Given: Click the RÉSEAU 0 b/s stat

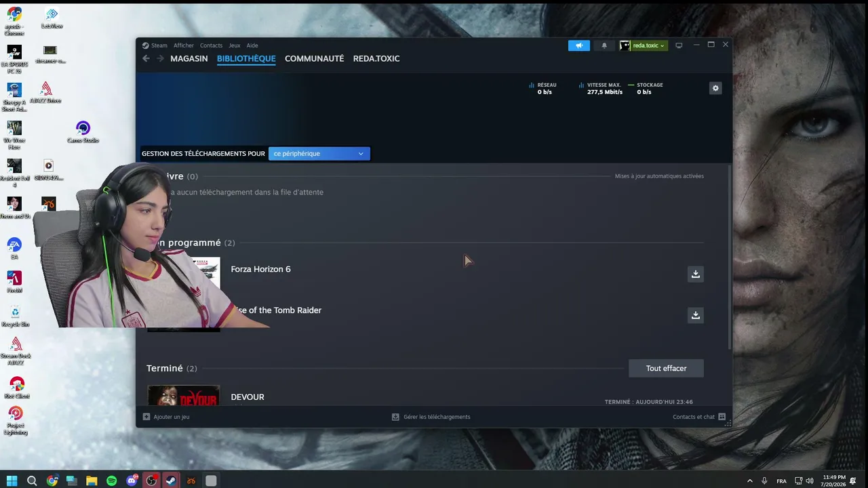Looking at the screenshot, I should (x=542, y=89).
